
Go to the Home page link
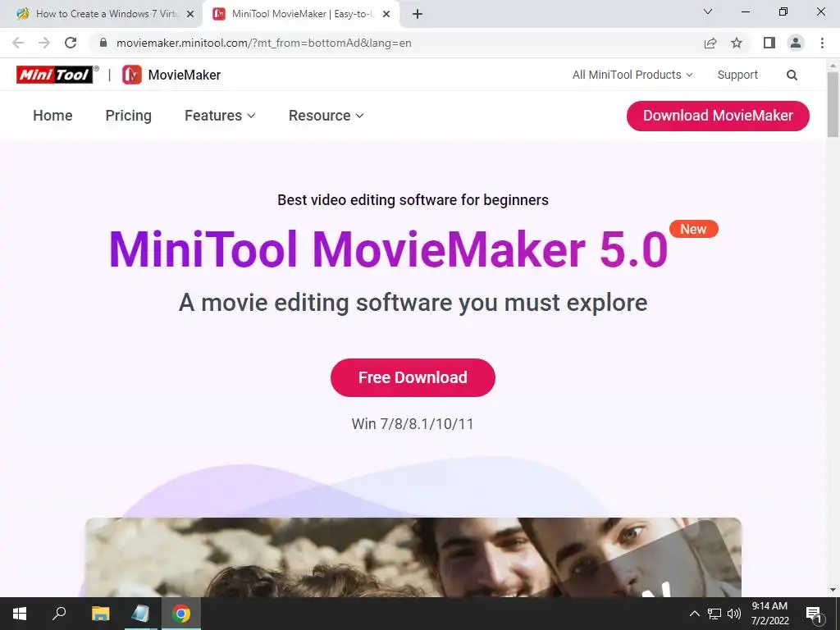(52, 116)
